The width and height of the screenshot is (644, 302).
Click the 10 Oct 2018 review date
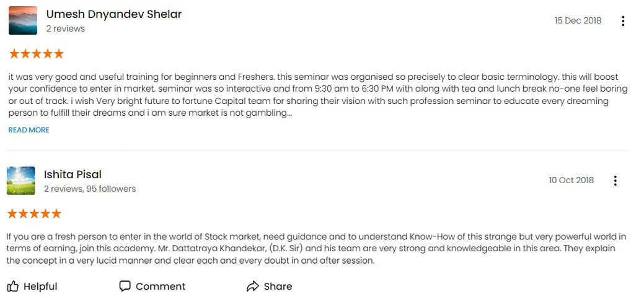click(x=571, y=180)
